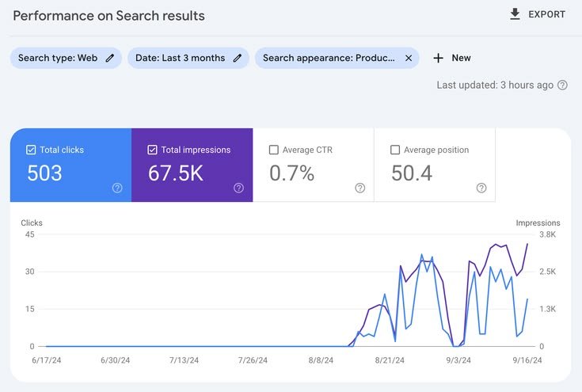Click the Impressions axis label
Image resolution: width=582 pixels, height=392 pixels.
point(538,223)
